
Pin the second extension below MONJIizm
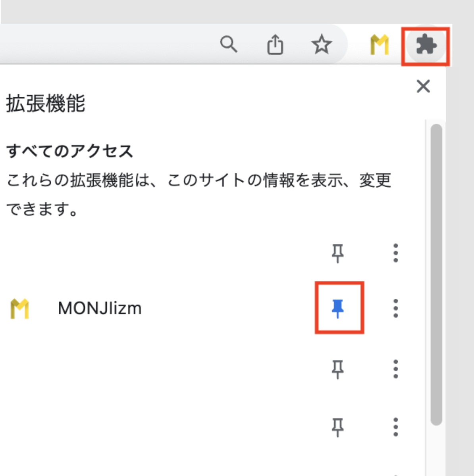[338, 427]
